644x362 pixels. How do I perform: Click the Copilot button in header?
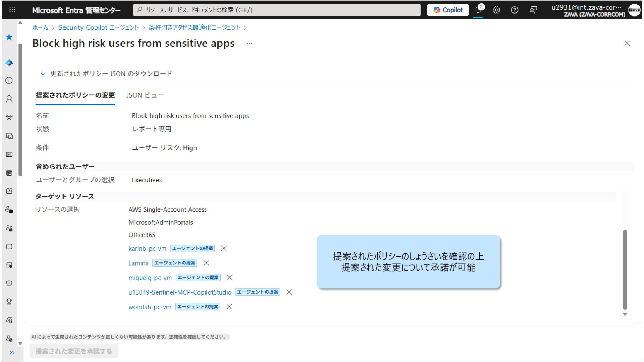448,10
